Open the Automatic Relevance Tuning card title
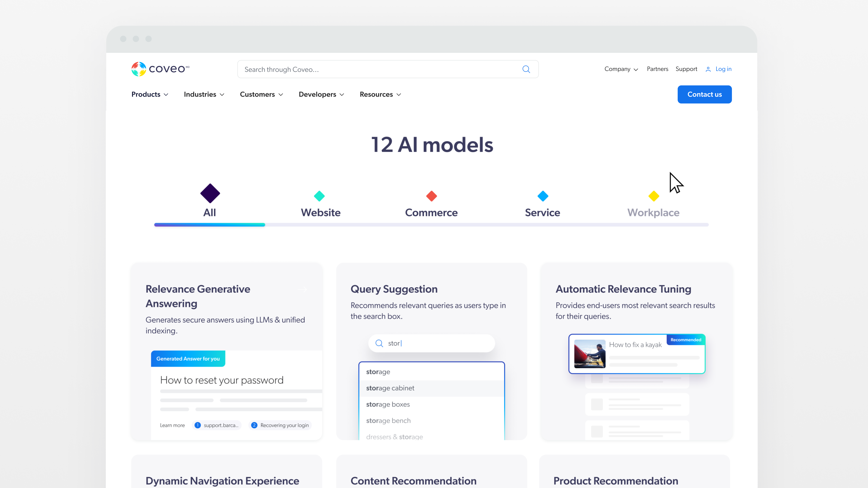 (x=623, y=289)
